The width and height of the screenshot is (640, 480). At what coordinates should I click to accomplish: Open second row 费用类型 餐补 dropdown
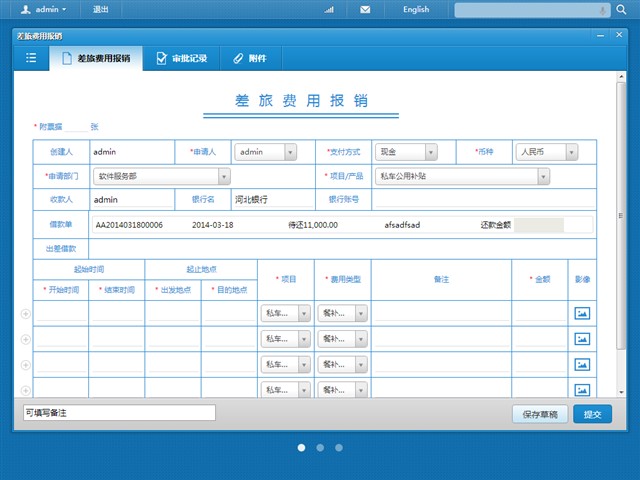coord(342,339)
